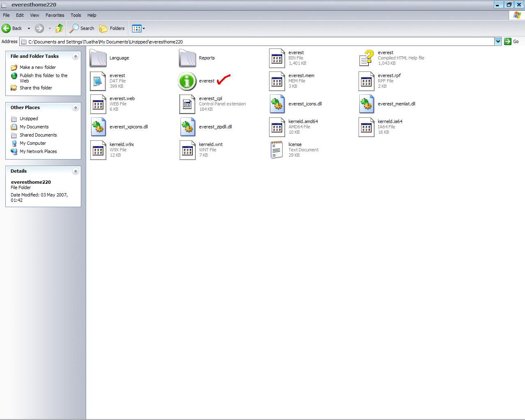The height and width of the screenshot is (420, 525).
Task: Select the everest DAT file icon
Action: pos(98,81)
